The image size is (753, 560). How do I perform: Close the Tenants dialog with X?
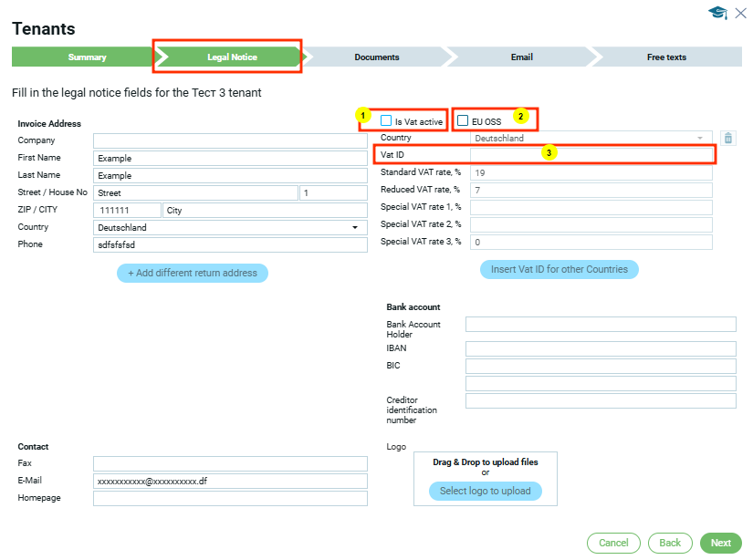(x=740, y=13)
